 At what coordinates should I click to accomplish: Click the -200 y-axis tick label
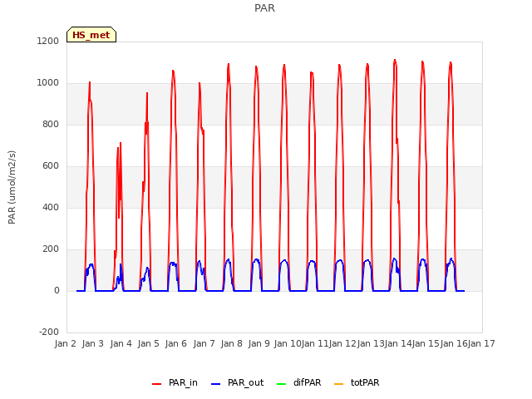click(x=49, y=332)
